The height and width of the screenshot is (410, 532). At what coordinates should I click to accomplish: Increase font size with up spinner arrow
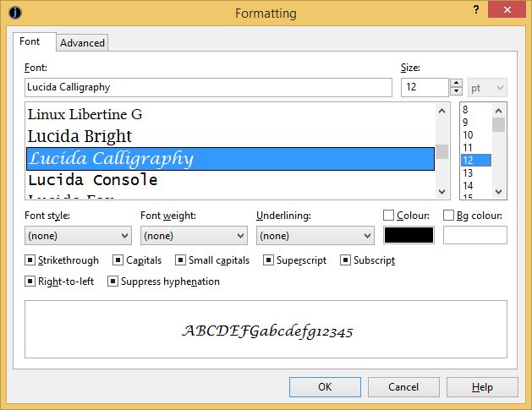(457, 83)
